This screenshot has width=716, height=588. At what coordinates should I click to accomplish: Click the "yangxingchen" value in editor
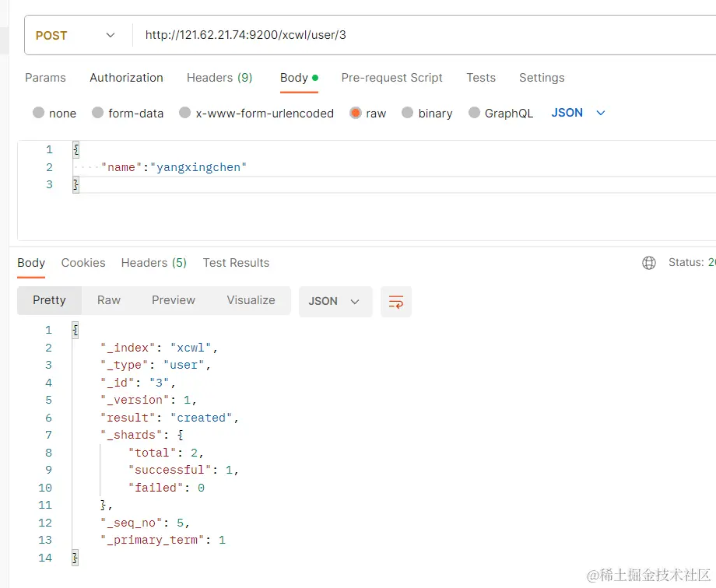click(x=198, y=167)
